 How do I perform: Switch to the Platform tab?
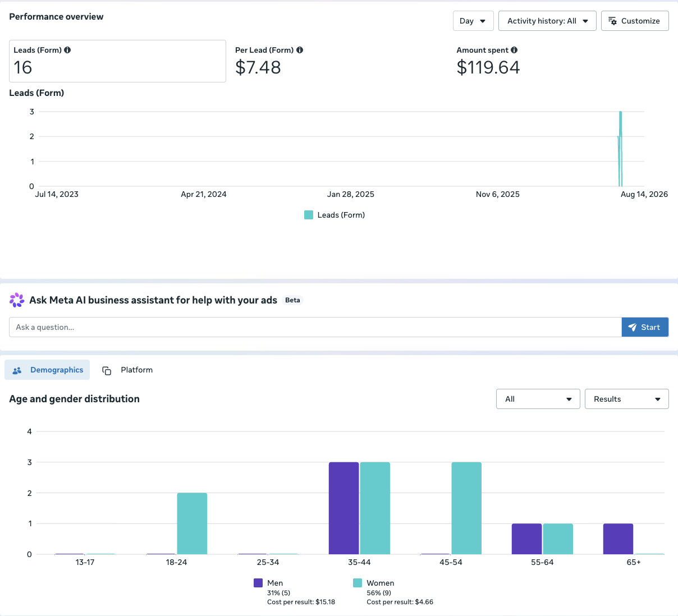(127, 370)
